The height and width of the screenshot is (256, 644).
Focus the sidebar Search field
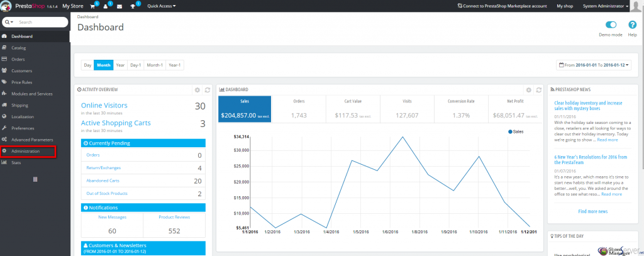tap(42, 22)
